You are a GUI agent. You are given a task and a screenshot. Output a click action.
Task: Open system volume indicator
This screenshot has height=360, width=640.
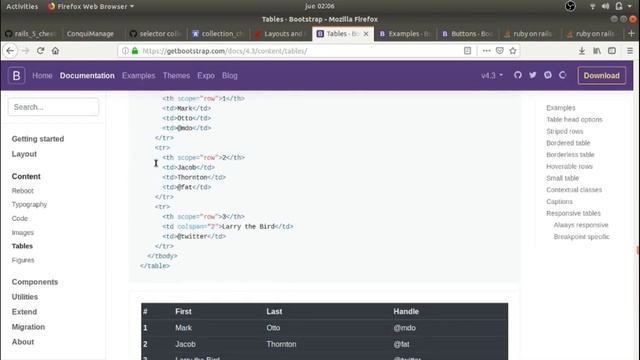tap(605, 6)
